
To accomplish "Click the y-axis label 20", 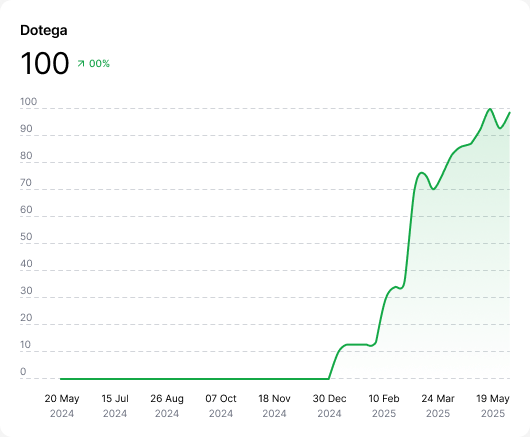I will (x=26, y=318).
